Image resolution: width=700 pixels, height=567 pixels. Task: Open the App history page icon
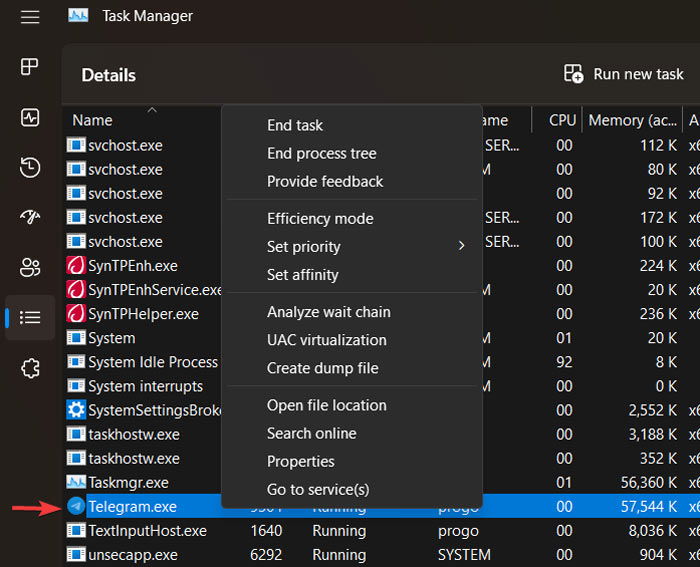pyautogui.click(x=30, y=167)
